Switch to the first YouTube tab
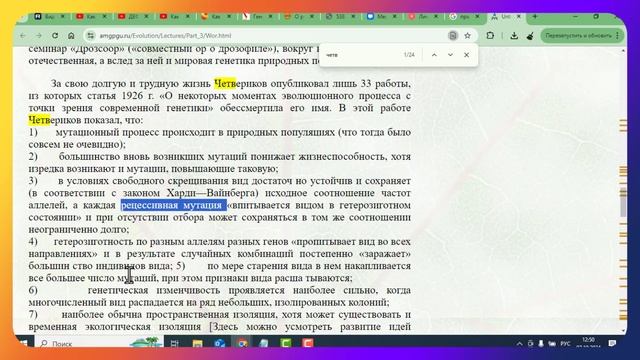Viewport: 640px width, 360px height. pos(91,17)
